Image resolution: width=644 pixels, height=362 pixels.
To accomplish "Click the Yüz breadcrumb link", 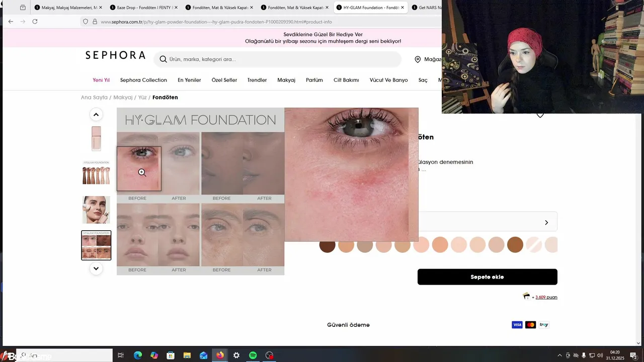I will (x=142, y=98).
